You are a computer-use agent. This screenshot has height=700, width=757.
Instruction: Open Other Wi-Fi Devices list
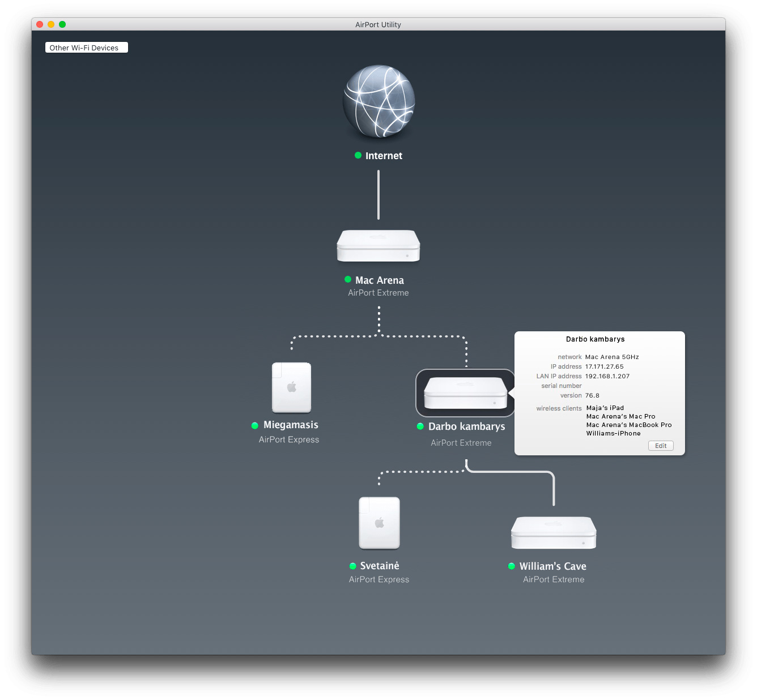pyautogui.click(x=87, y=48)
